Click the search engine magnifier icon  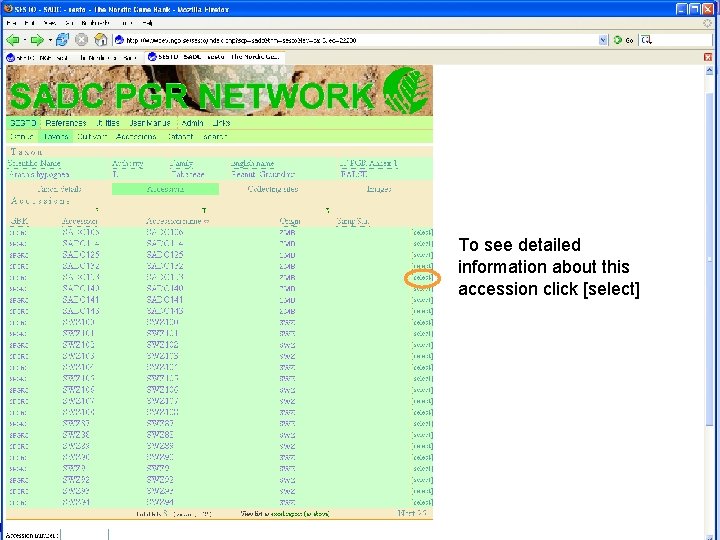pyautogui.click(x=647, y=40)
